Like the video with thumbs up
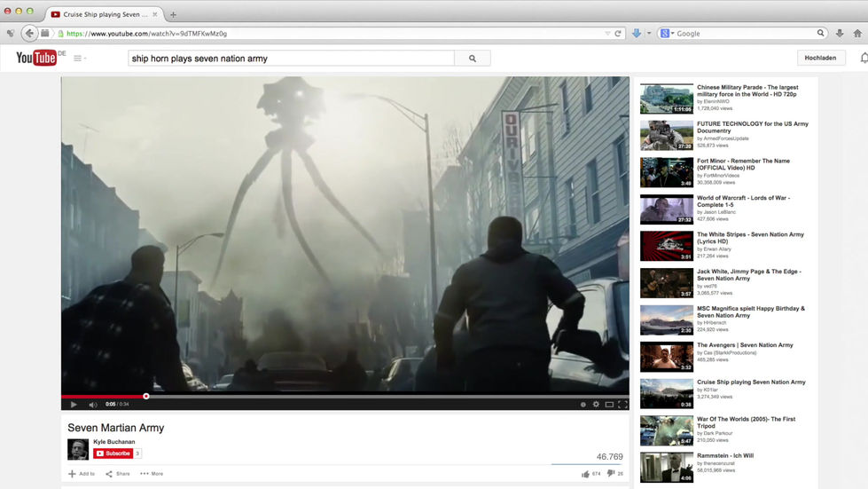This screenshot has height=489, width=868. [585, 474]
